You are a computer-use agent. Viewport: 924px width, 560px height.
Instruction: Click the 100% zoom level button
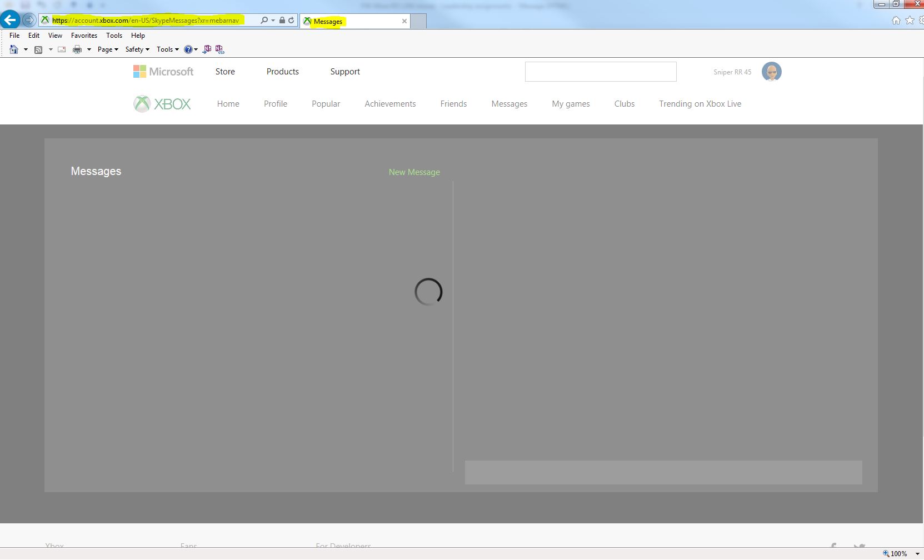coord(895,553)
